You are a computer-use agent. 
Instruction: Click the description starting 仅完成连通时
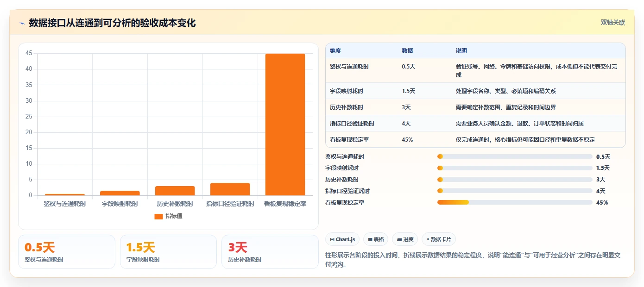525,140
